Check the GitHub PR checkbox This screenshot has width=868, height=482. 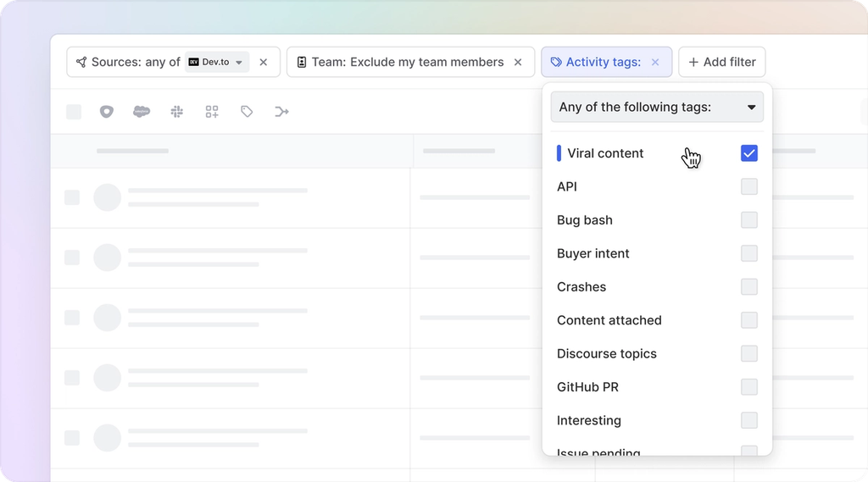[749, 387]
